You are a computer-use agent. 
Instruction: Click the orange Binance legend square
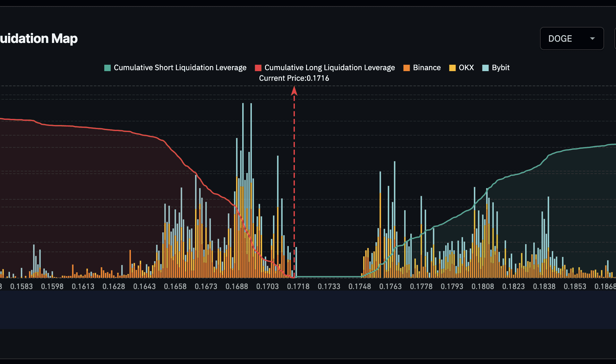click(406, 68)
